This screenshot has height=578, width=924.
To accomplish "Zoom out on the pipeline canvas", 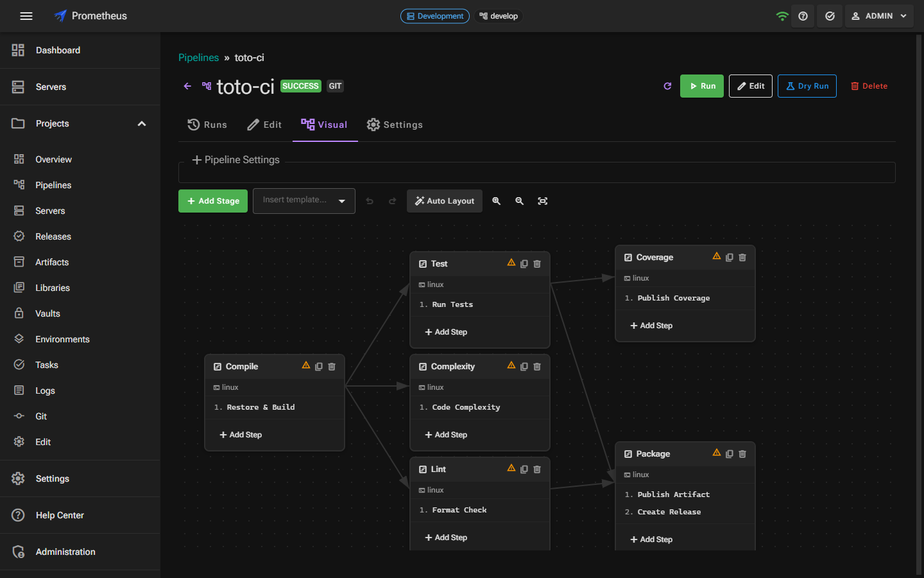I will click(x=520, y=201).
